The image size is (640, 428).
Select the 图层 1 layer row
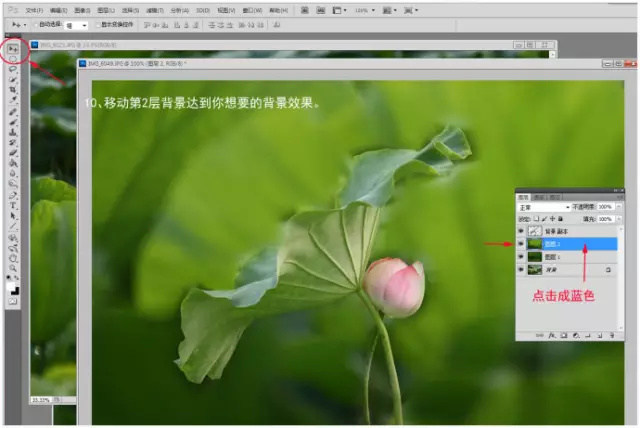click(x=570, y=257)
